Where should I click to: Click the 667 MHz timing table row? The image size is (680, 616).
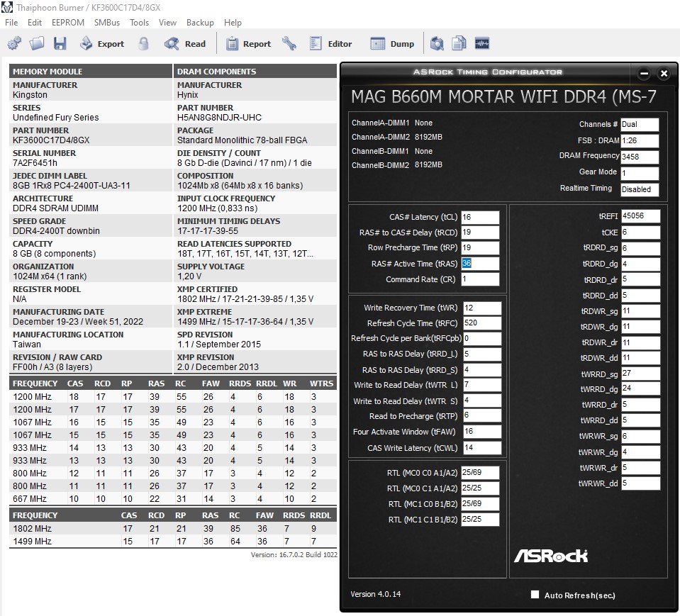point(172,499)
